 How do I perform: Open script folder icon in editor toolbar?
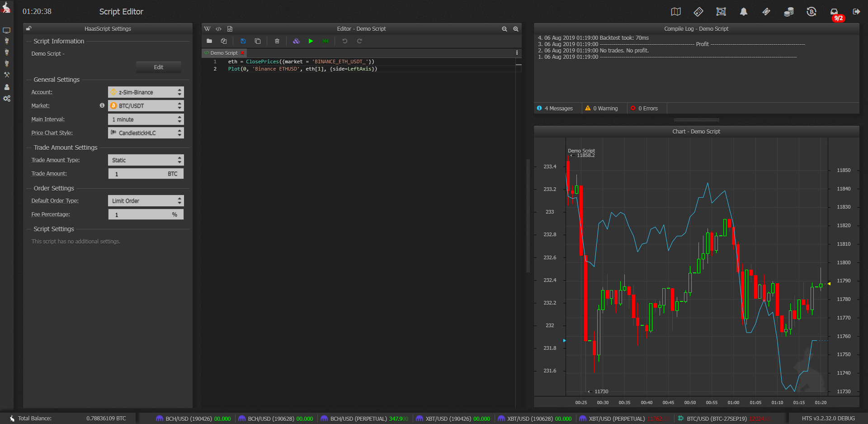209,41
